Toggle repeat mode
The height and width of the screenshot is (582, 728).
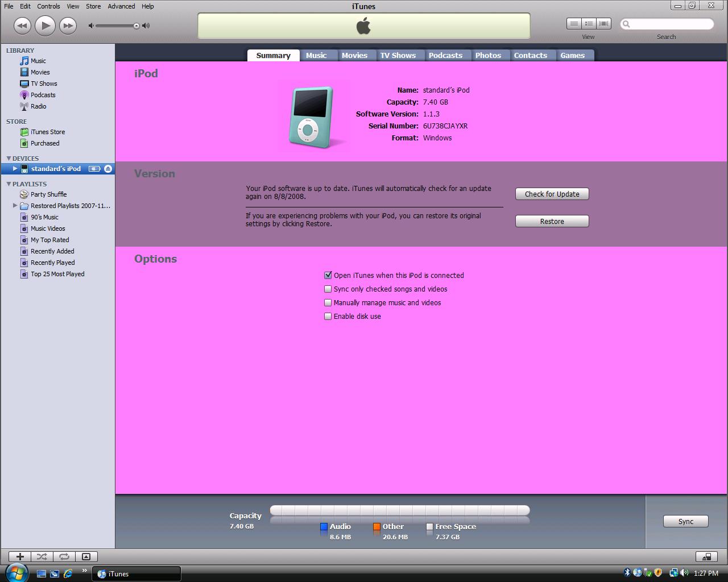point(64,556)
